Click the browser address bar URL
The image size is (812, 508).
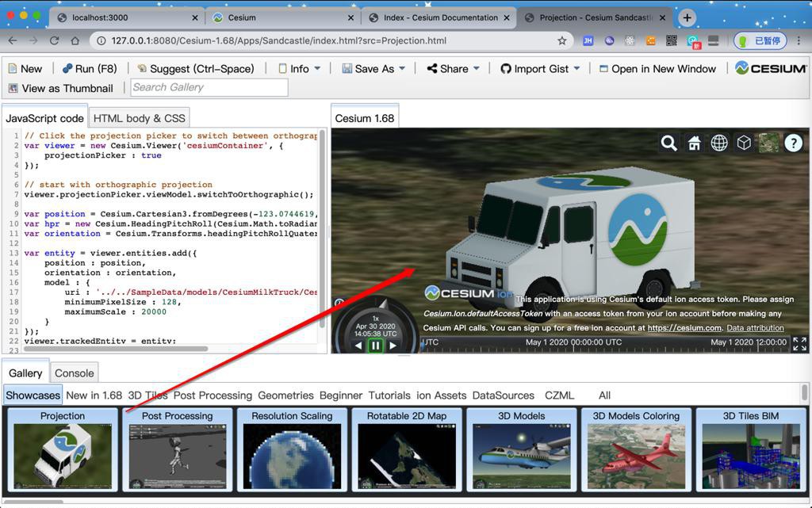point(279,41)
